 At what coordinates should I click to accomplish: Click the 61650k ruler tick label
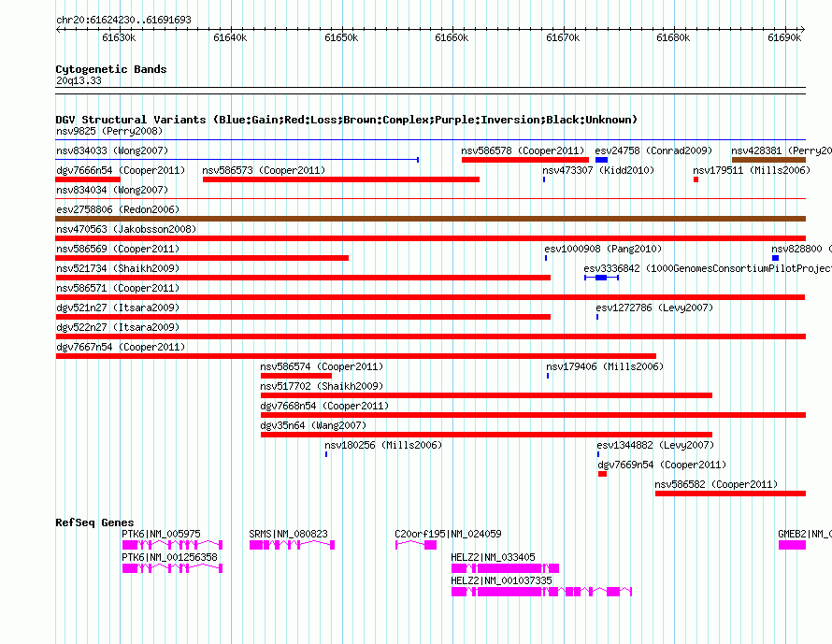[341, 37]
